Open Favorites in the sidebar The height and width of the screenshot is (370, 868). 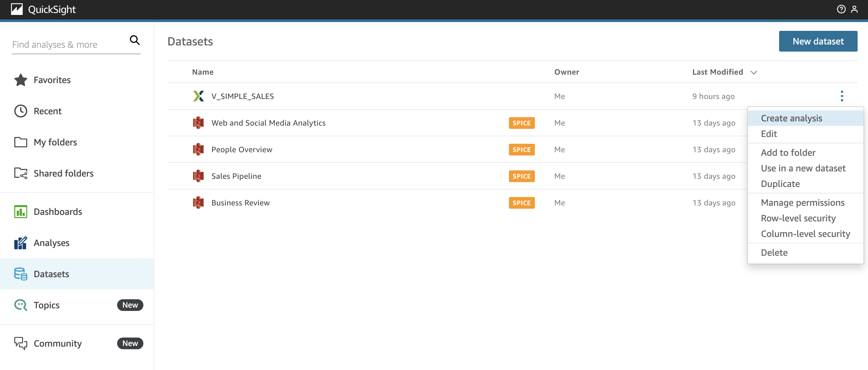(77, 80)
